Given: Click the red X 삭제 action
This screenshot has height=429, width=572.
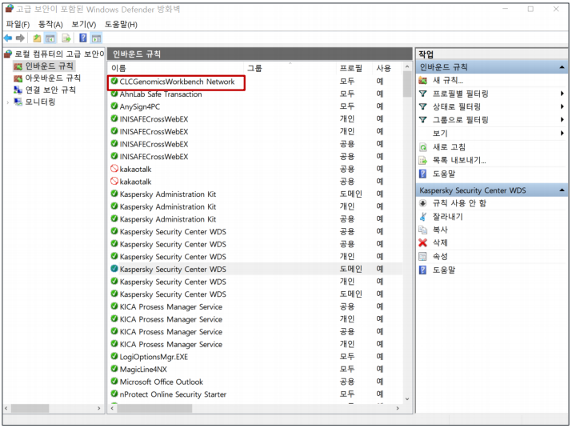Looking at the screenshot, I should (x=423, y=243).
